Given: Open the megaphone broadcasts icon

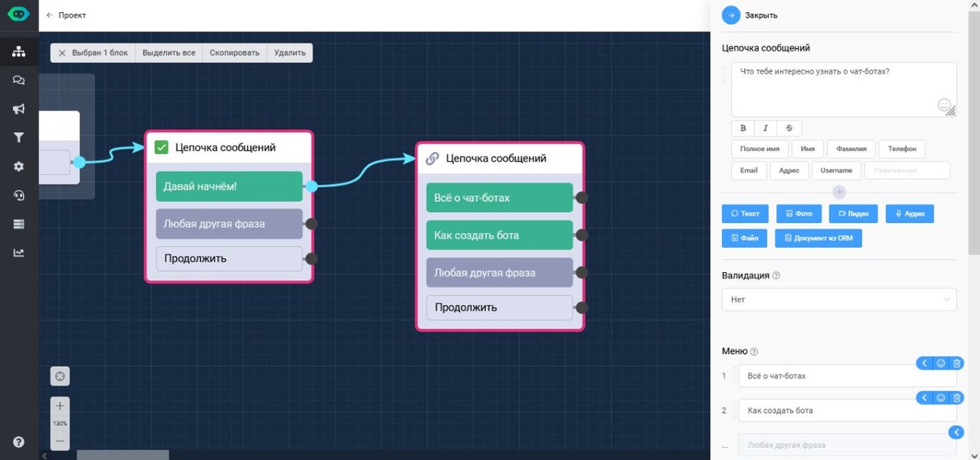Looking at the screenshot, I should [x=18, y=109].
